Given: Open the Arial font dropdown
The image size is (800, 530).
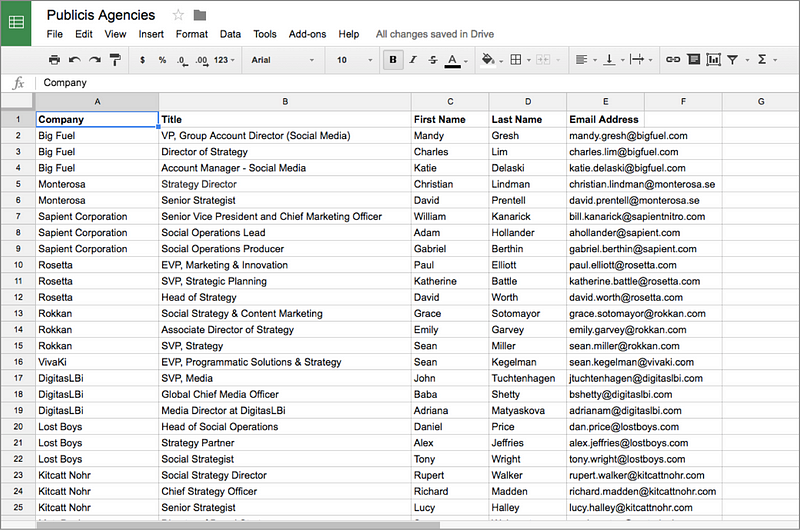Looking at the screenshot, I should [x=283, y=60].
